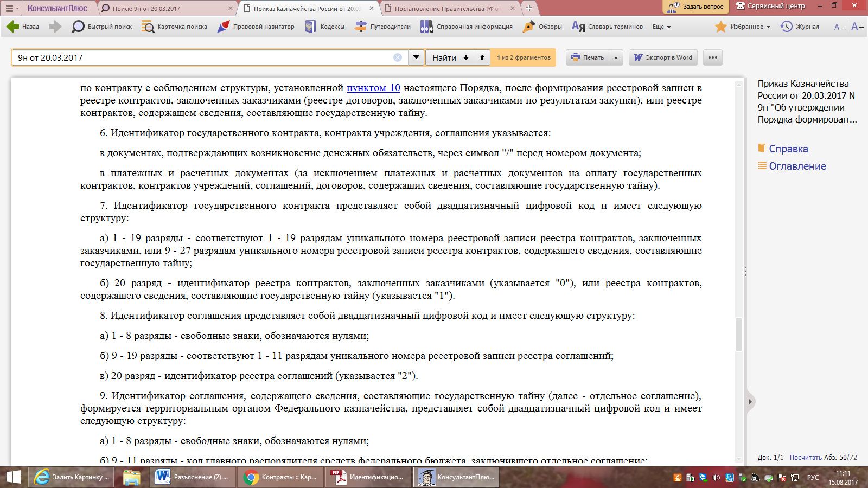Collapse the right side panel arrow
This screenshot has width=868, height=488.
tap(750, 402)
